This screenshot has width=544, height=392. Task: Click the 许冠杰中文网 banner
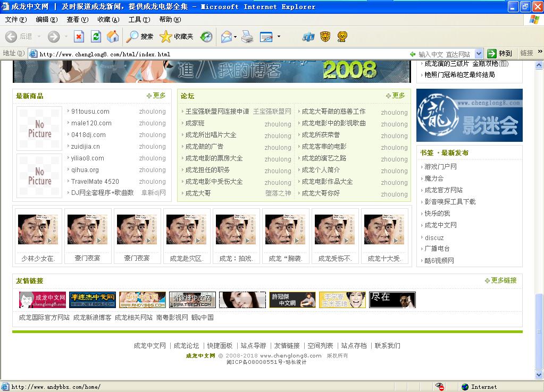(292, 300)
